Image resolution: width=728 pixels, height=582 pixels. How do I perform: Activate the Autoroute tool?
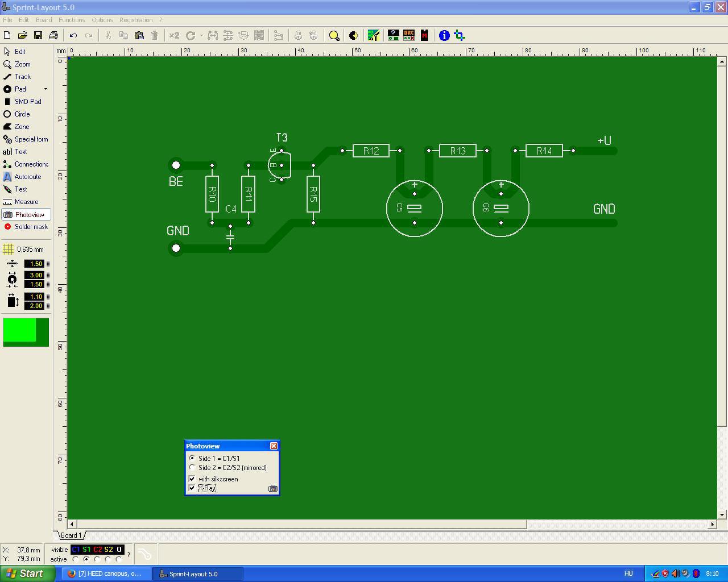click(26, 177)
